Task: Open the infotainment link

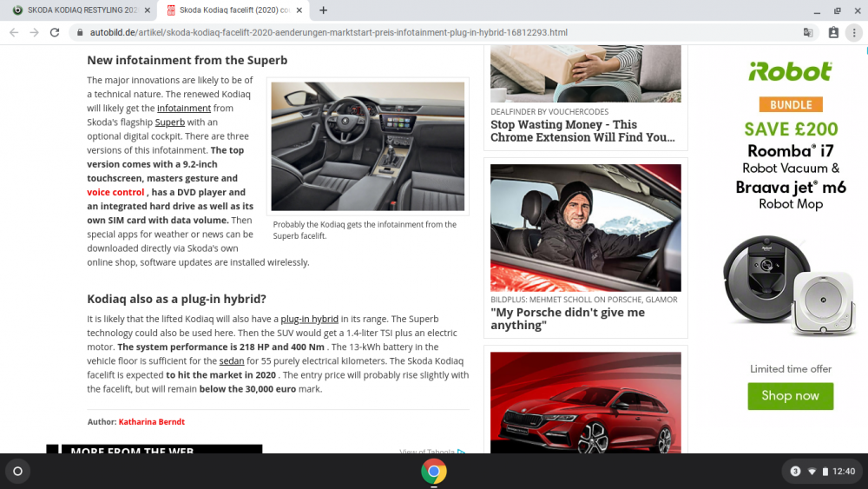Action: [184, 108]
